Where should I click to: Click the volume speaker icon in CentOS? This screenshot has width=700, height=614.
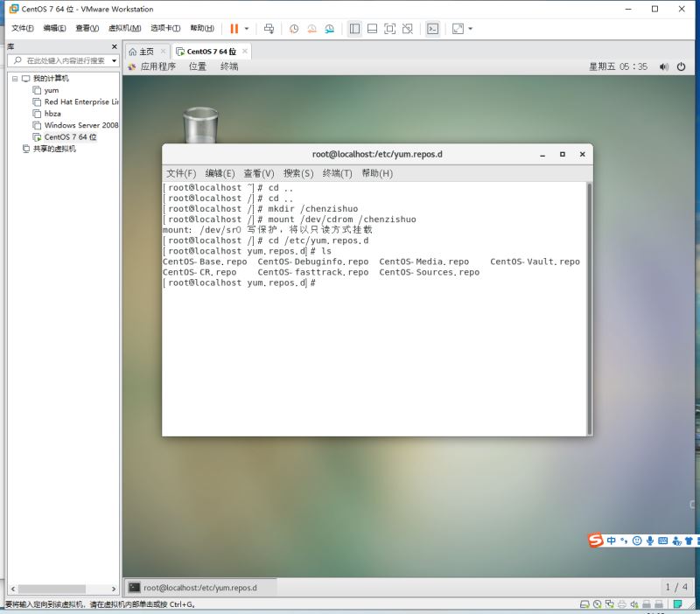coord(663,66)
